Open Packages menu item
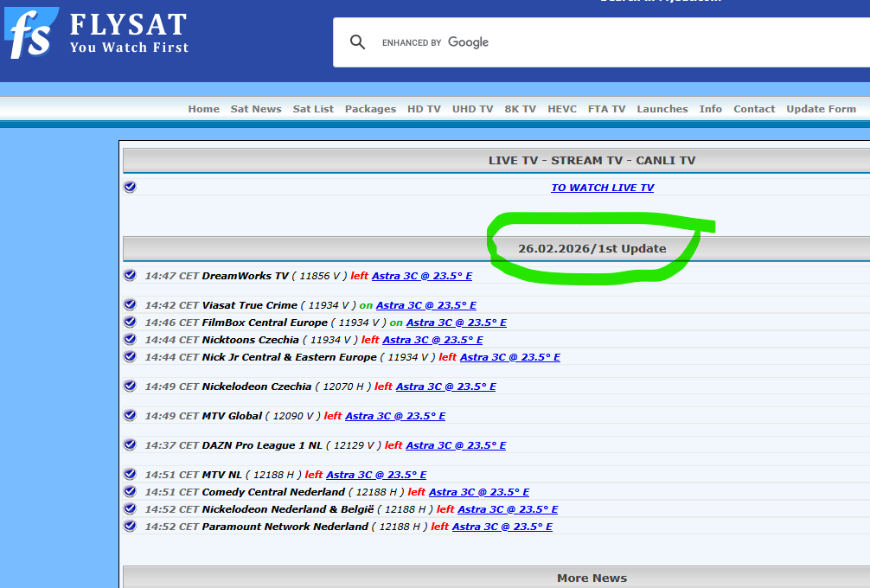Viewport: 870px width, 588px height. tap(370, 109)
